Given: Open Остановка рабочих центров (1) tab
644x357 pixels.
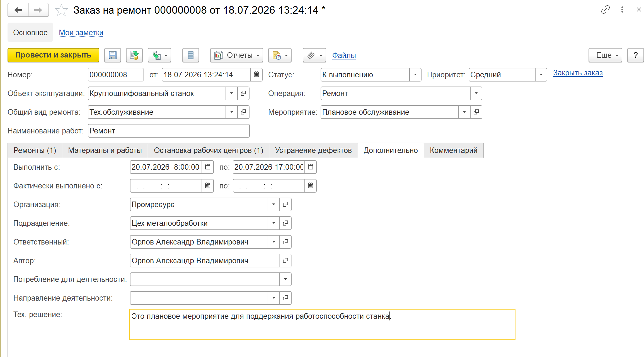Looking at the screenshot, I should pyautogui.click(x=209, y=150).
